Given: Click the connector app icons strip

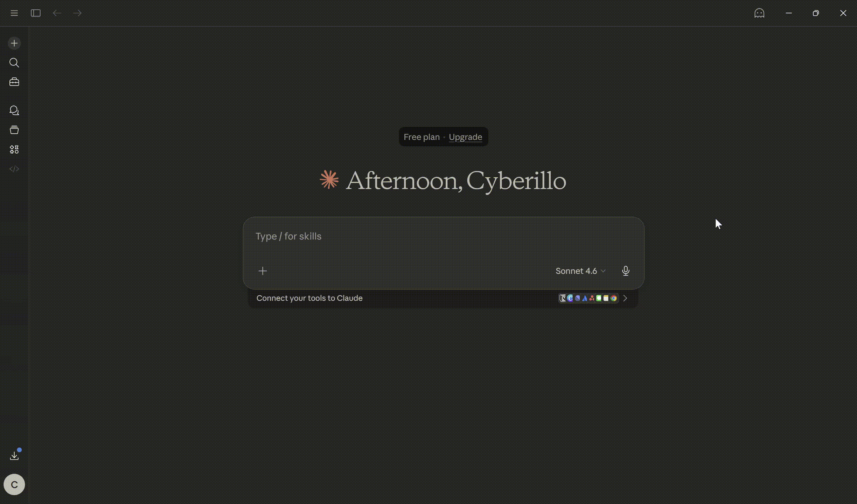Looking at the screenshot, I should (x=588, y=298).
